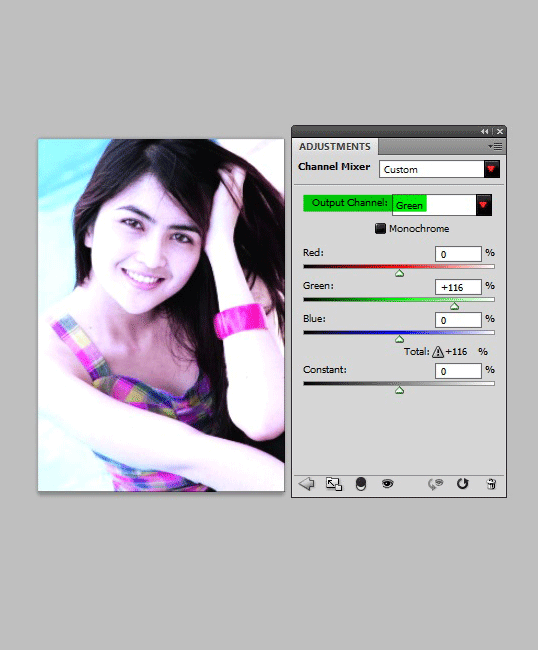Collapse the Adjustments panel to icons
The height and width of the screenshot is (650, 538).
[485, 131]
